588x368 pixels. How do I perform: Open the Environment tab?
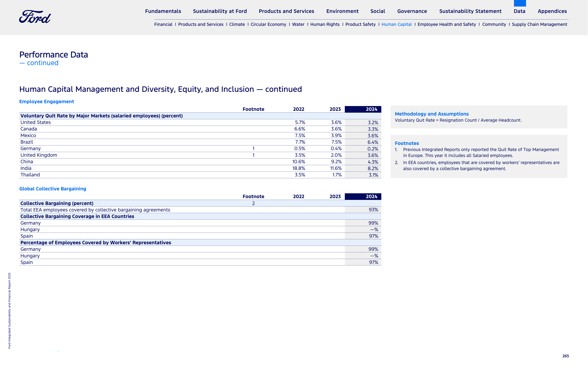342,11
